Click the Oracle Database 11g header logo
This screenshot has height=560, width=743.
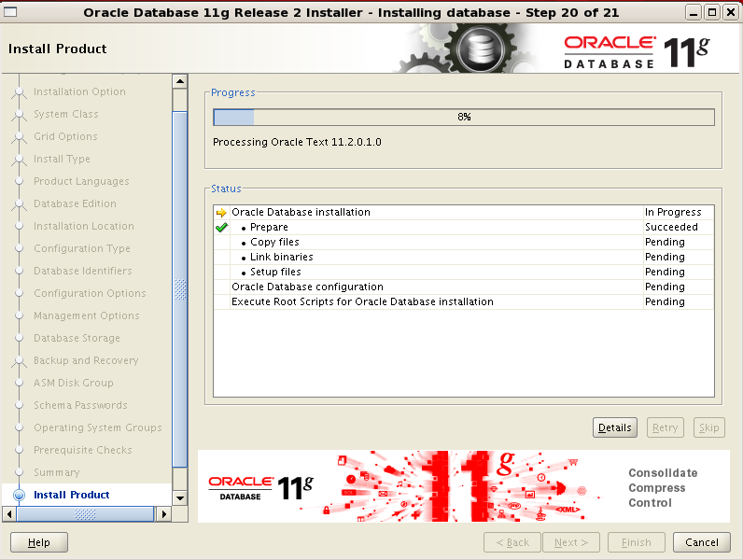point(637,51)
